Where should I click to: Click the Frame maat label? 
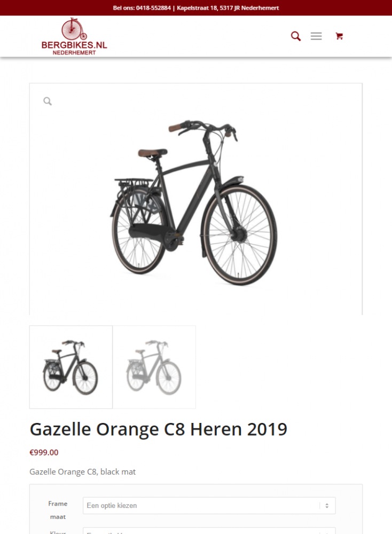tap(58, 510)
